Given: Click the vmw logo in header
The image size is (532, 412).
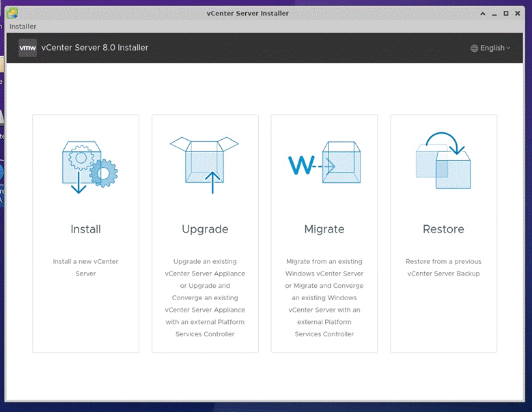Looking at the screenshot, I should pyautogui.click(x=27, y=48).
